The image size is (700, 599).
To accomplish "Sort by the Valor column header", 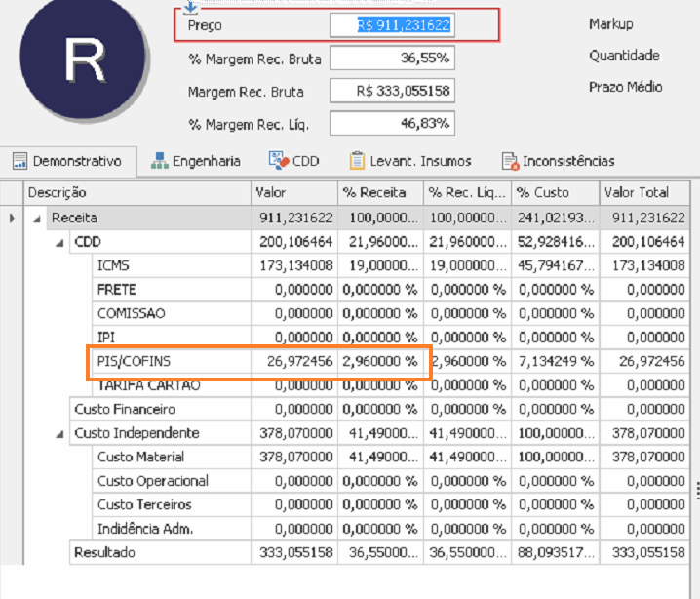I will tap(294, 193).
